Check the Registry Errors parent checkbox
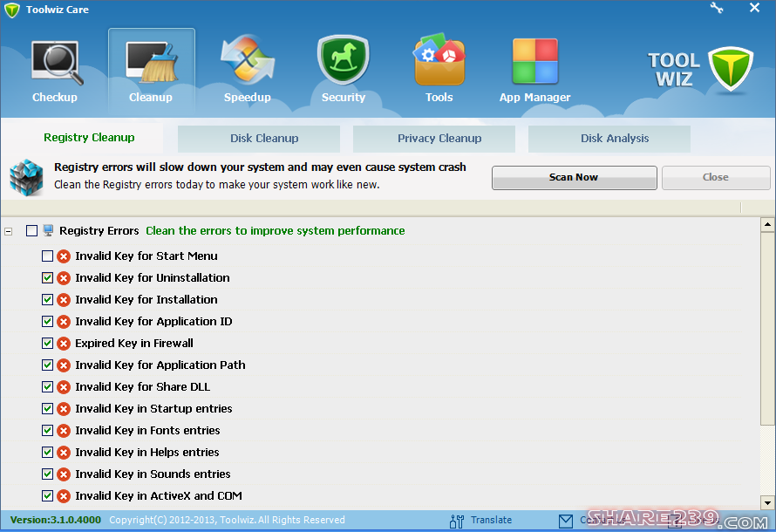Screen dimensions: 776x532 [x=31, y=230]
